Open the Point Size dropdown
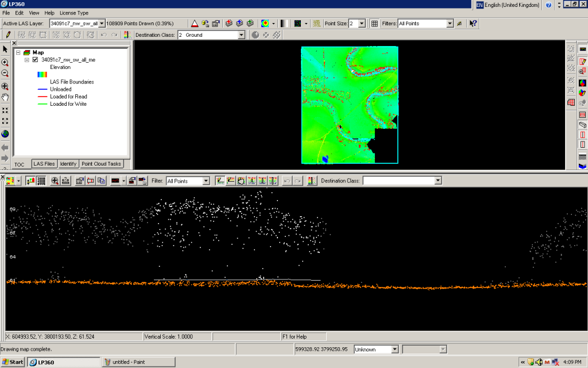 point(362,24)
